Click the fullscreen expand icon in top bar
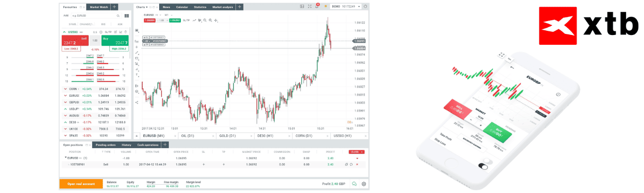Image resolution: width=644 pixels, height=193 pixels. (310, 7)
